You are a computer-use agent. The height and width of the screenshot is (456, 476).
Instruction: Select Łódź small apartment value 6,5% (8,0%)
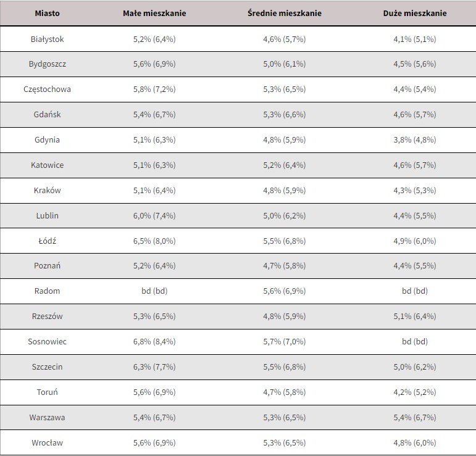[154, 241]
